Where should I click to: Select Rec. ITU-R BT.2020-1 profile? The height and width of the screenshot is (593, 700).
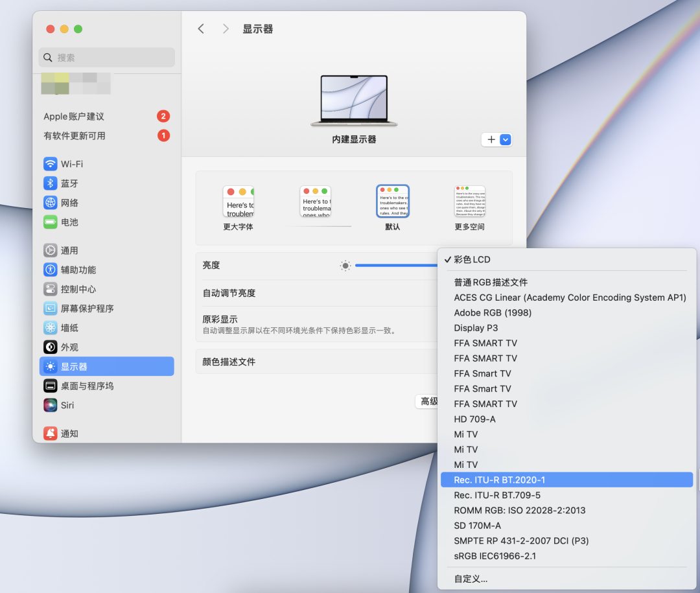[x=566, y=480]
